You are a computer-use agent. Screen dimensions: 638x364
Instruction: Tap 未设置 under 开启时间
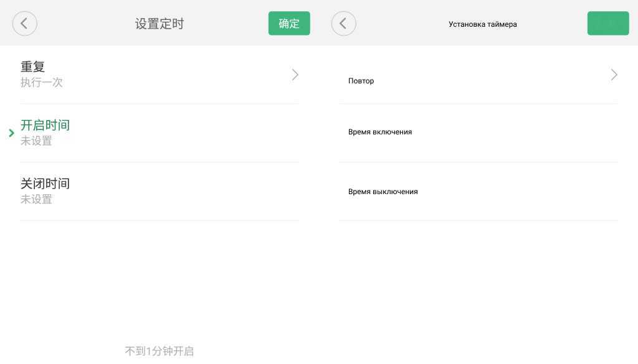(36, 141)
